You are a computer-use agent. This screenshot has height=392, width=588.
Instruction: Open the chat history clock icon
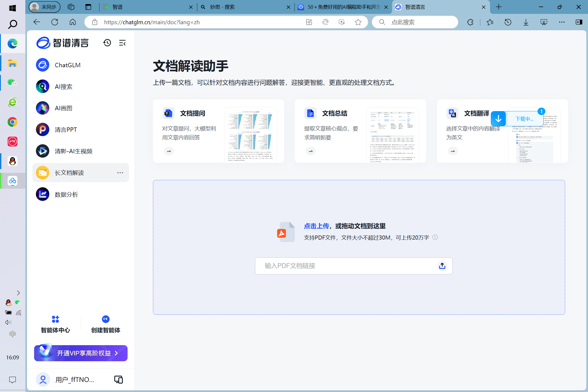pyautogui.click(x=107, y=43)
